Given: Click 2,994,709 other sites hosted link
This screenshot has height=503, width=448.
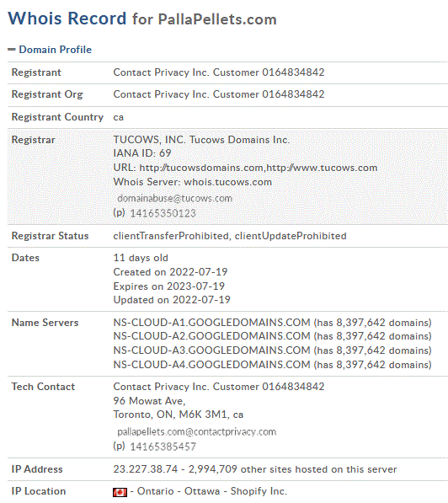Looking at the screenshot, I should pos(292,469).
